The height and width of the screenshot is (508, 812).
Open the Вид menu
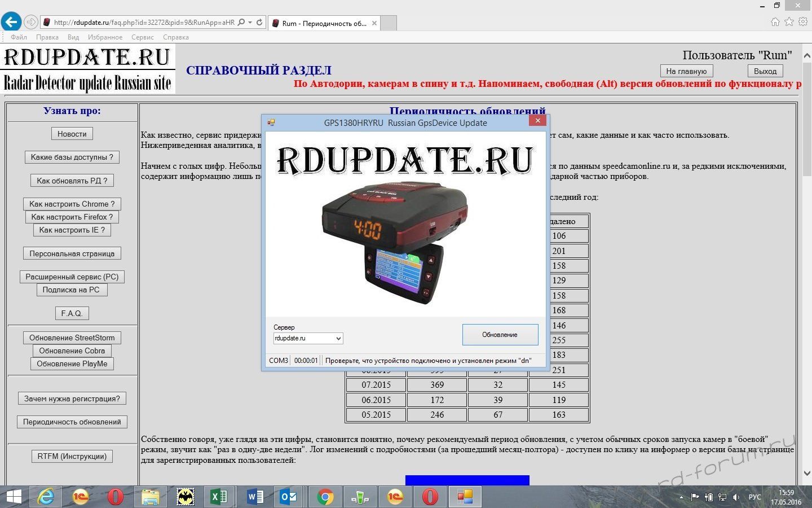coord(73,37)
